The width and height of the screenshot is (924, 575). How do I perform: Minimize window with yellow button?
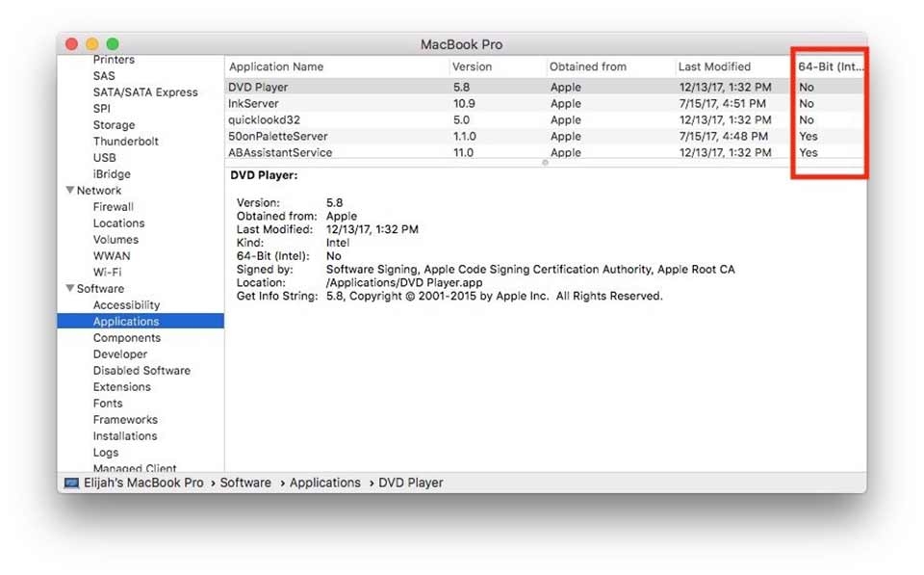92,43
